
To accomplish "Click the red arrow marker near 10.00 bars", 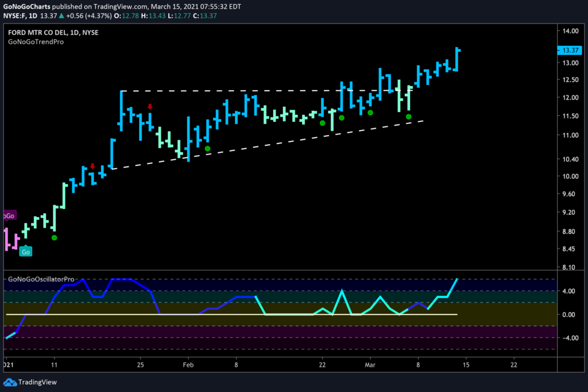I will coord(92,166).
